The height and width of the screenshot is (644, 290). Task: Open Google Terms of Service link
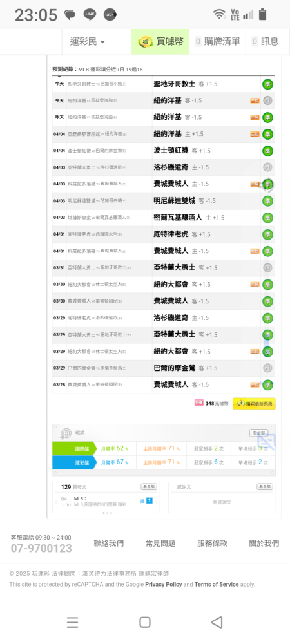coord(217,584)
